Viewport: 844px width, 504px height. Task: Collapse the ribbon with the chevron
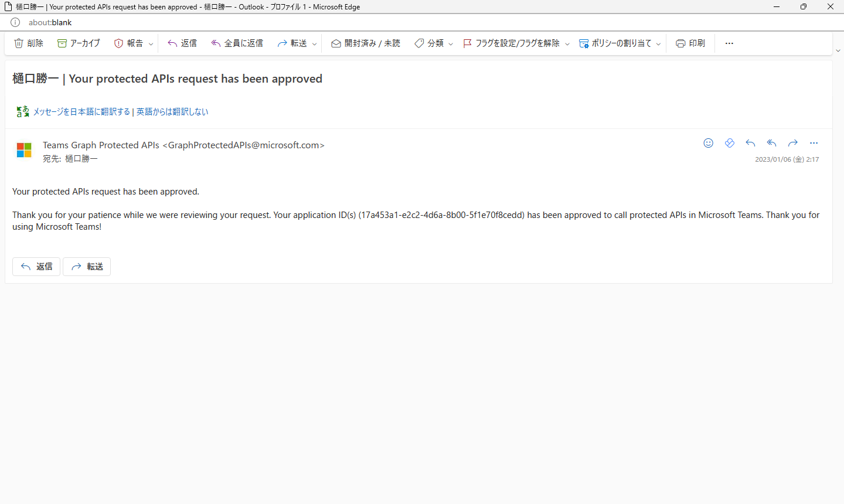click(838, 51)
